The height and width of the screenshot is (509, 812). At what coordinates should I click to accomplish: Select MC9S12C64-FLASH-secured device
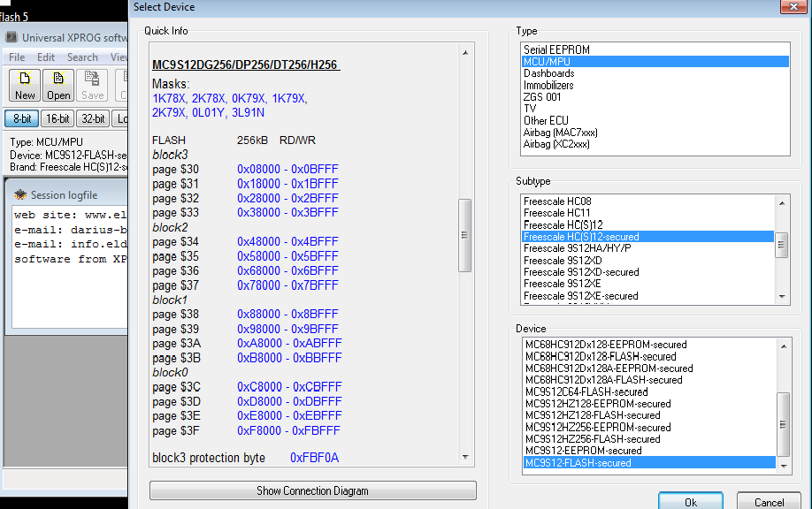(x=650, y=392)
